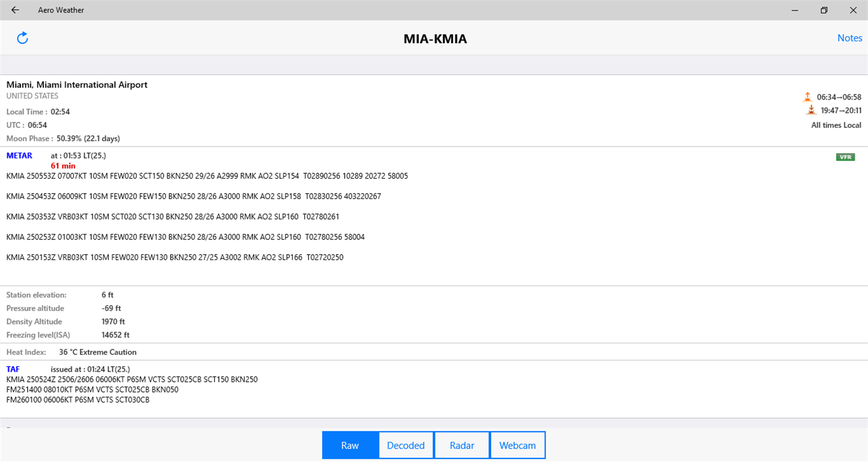
Task: Click the UNITED STATES country label
Action: point(33,96)
